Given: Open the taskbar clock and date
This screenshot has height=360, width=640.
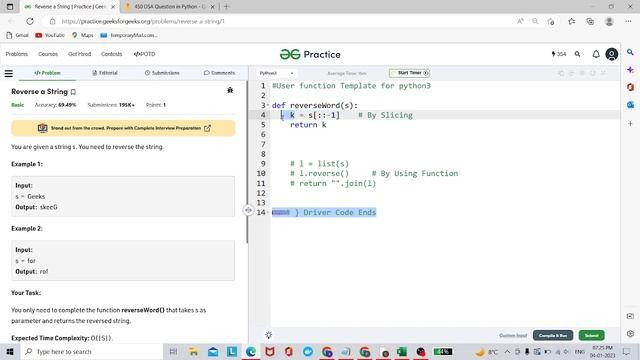Looking at the screenshot, I should point(602,351).
